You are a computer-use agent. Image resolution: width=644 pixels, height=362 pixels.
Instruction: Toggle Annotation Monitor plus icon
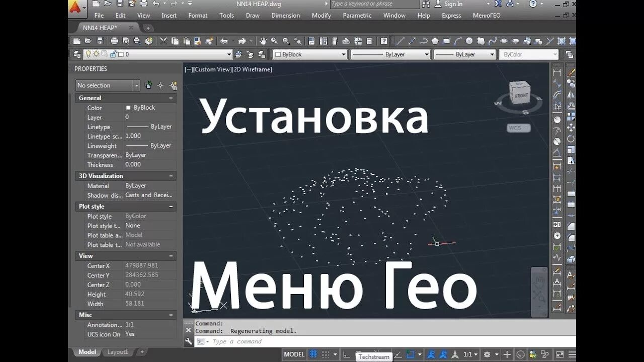pyautogui.click(x=507, y=354)
